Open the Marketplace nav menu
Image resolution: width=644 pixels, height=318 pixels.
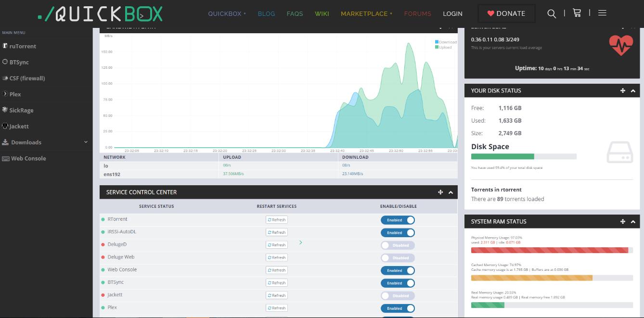point(366,13)
